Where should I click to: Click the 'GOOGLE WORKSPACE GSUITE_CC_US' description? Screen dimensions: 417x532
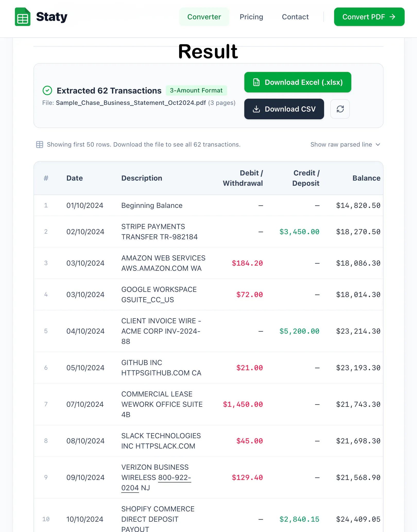point(159,294)
